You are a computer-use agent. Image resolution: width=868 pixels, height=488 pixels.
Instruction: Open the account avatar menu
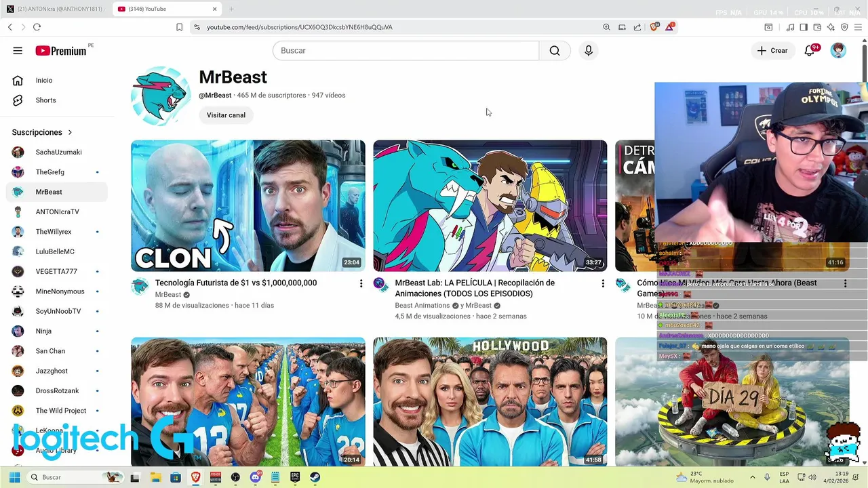tap(839, 51)
